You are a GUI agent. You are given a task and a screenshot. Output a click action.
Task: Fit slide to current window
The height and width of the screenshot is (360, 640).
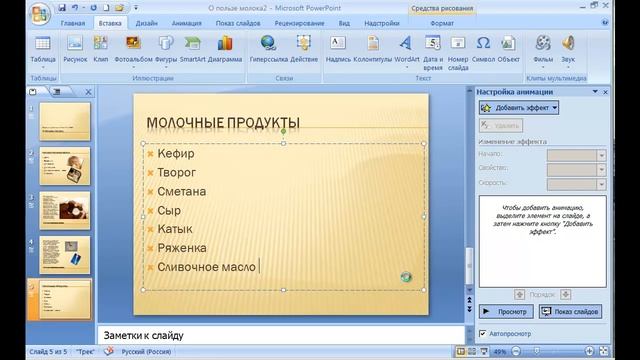click(604, 351)
